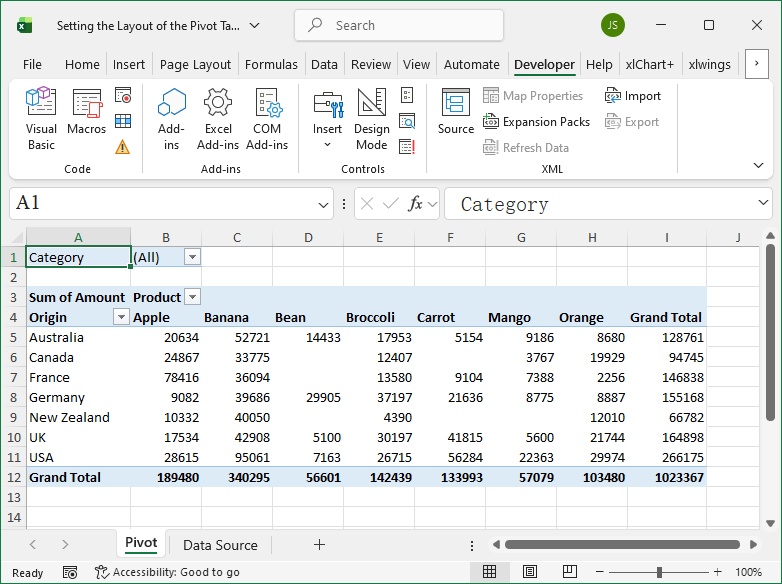Viewport: 782px width, 584px height.
Task: Toggle Design Mode
Action: tap(372, 119)
